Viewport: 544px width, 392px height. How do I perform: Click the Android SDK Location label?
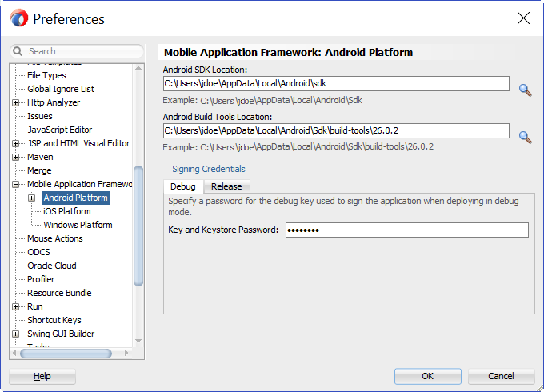(x=205, y=70)
